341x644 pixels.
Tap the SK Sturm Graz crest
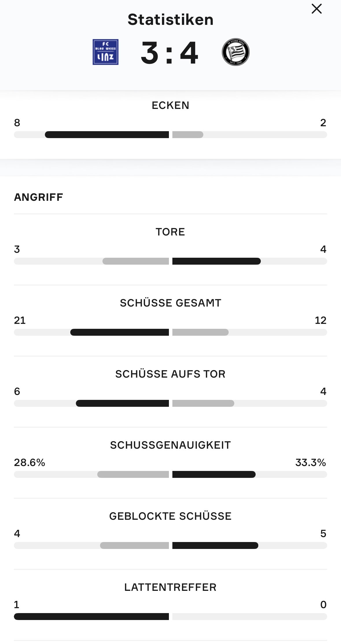pyautogui.click(x=235, y=52)
